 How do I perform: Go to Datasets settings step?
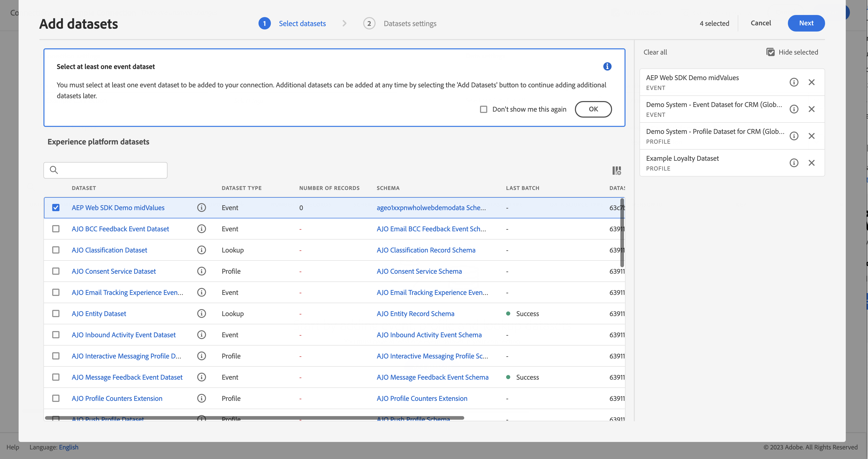point(409,24)
